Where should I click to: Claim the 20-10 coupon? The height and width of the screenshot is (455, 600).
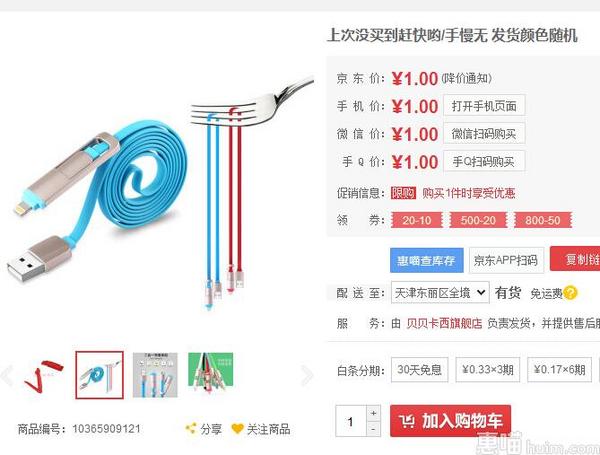417,220
